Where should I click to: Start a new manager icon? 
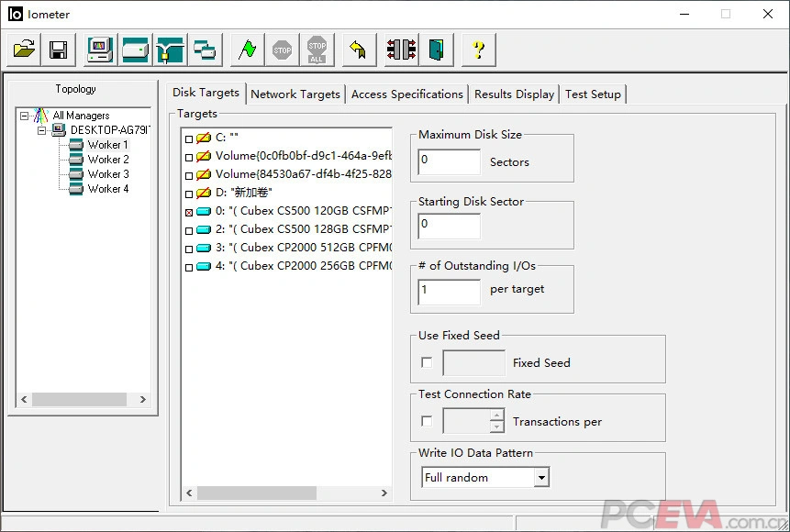pos(100,50)
